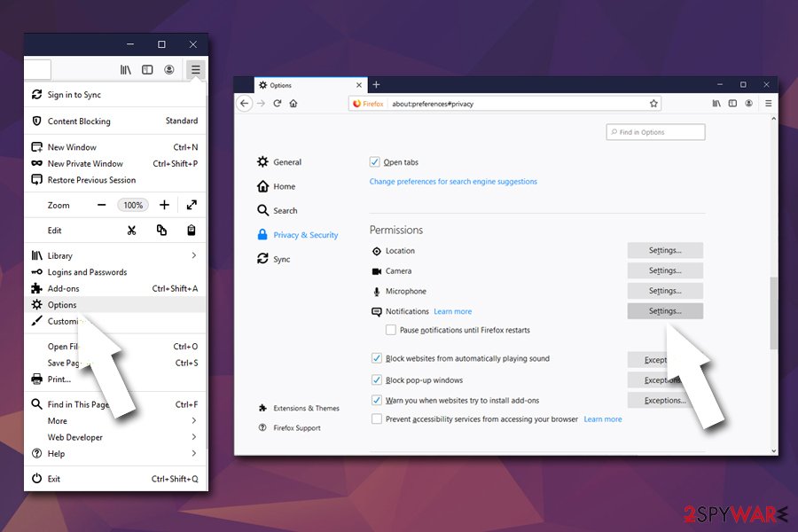Reload the preferences page
The width and height of the screenshot is (798, 532).
click(278, 104)
